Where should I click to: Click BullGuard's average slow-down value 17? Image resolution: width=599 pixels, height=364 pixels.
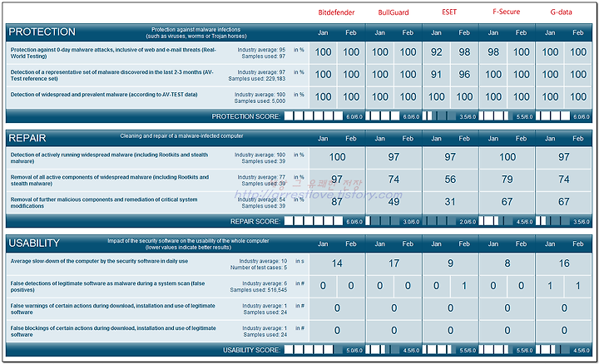[394, 263]
